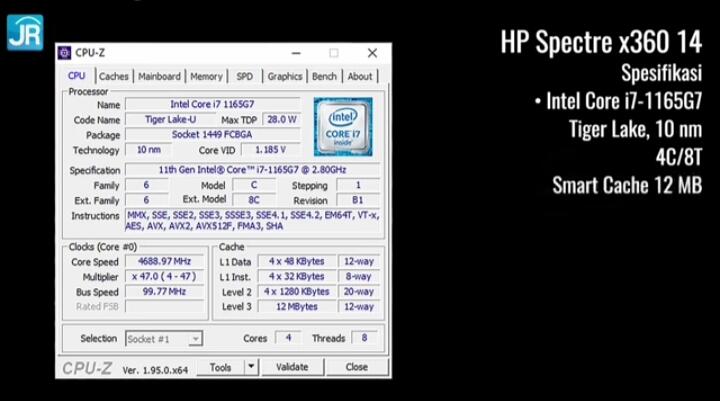Click the Intel Core i7 logo badge
The width and height of the screenshot is (720, 401).
[x=343, y=127]
